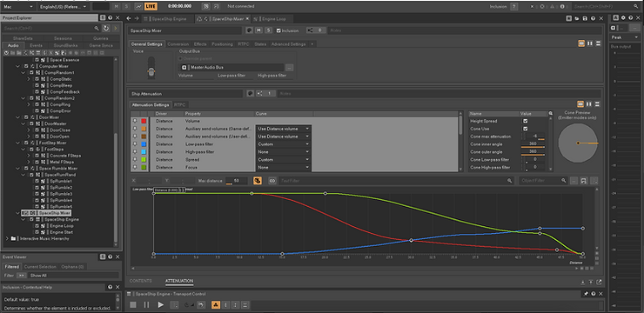The width and height of the screenshot is (644, 313).
Task: Click the M mute button in top toolbar
Action: (117, 6)
